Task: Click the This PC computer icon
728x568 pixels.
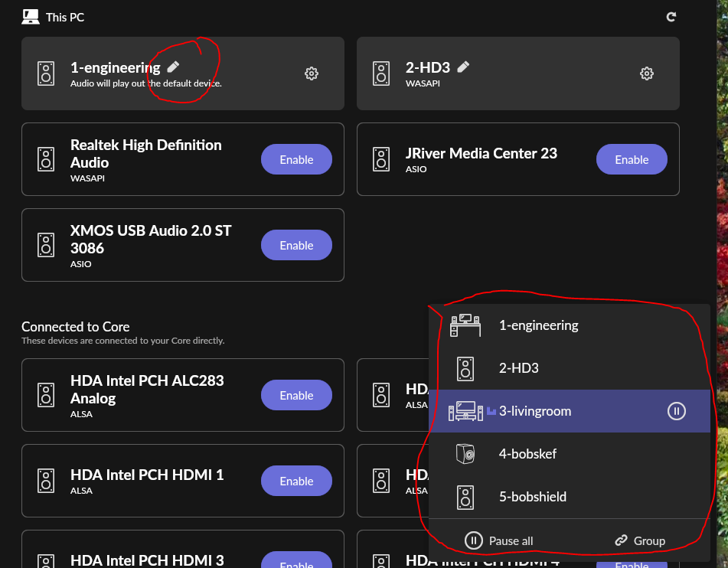Action: [x=31, y=16]
